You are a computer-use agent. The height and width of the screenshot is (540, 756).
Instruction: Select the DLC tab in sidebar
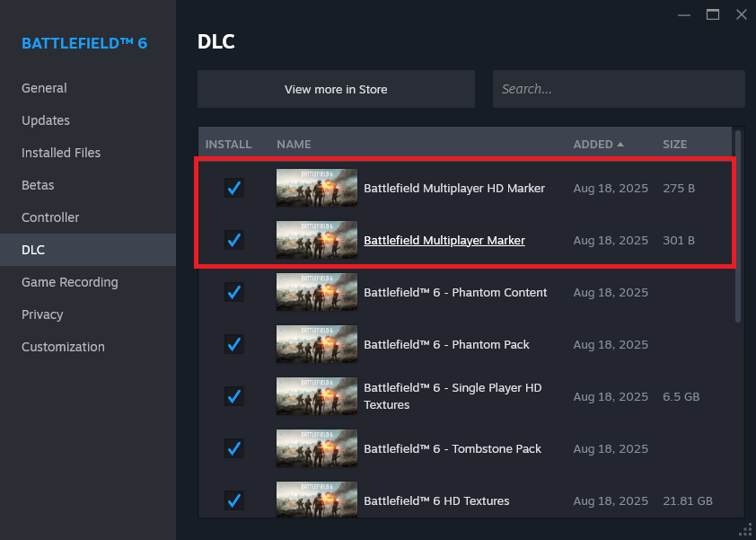point(88,250)
